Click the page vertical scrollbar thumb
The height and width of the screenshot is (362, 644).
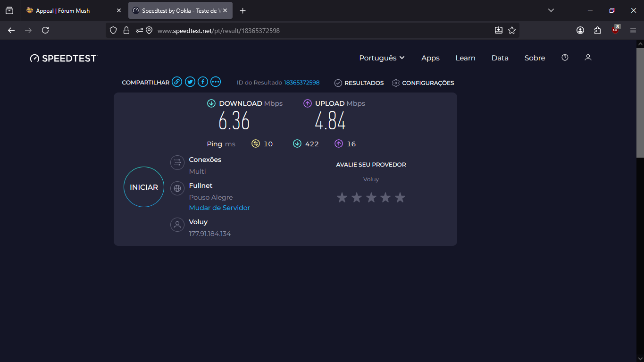(640, 102)
